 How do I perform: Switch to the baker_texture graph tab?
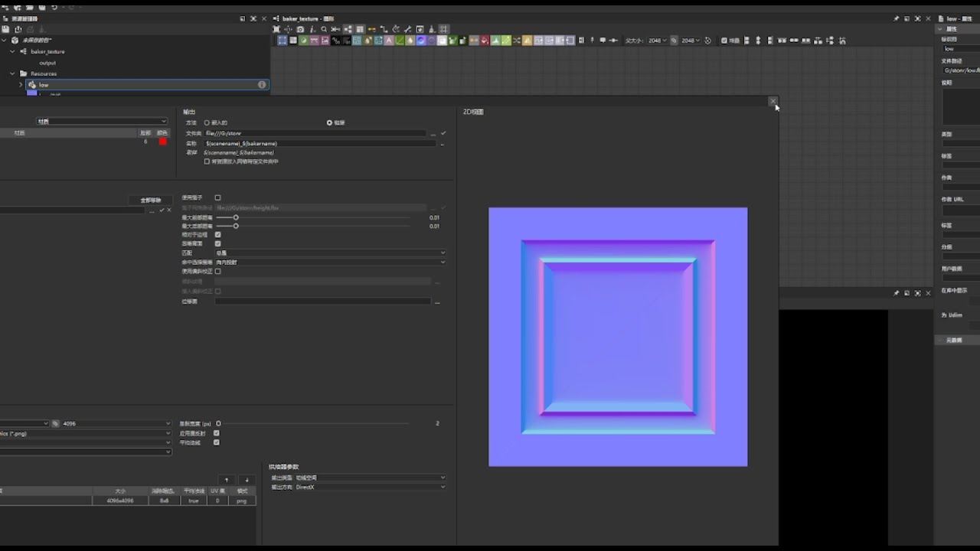point(308,18)
